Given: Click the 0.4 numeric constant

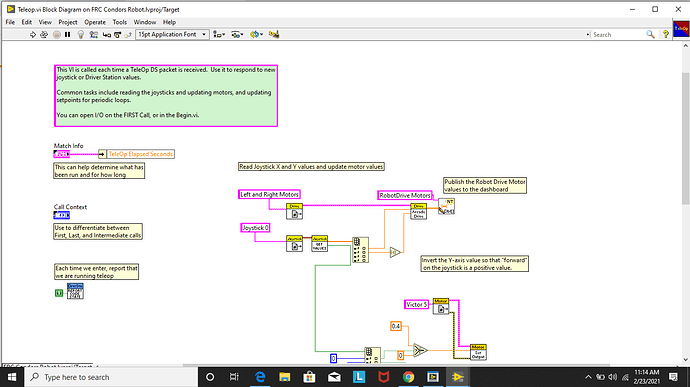Looking at the screenshot, I should pyautogui.click(x=396, y=326).
